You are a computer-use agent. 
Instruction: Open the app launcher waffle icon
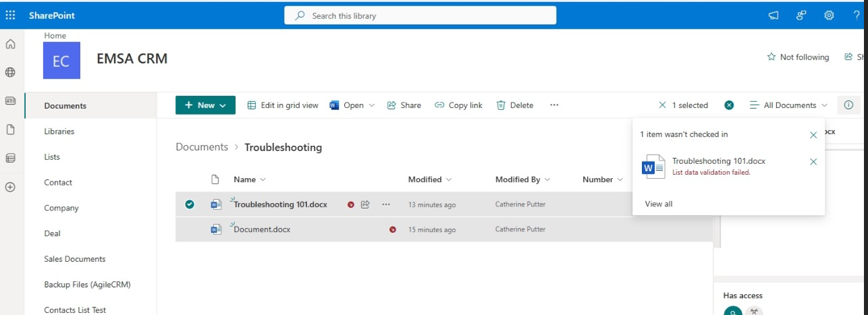pos(10,15)
